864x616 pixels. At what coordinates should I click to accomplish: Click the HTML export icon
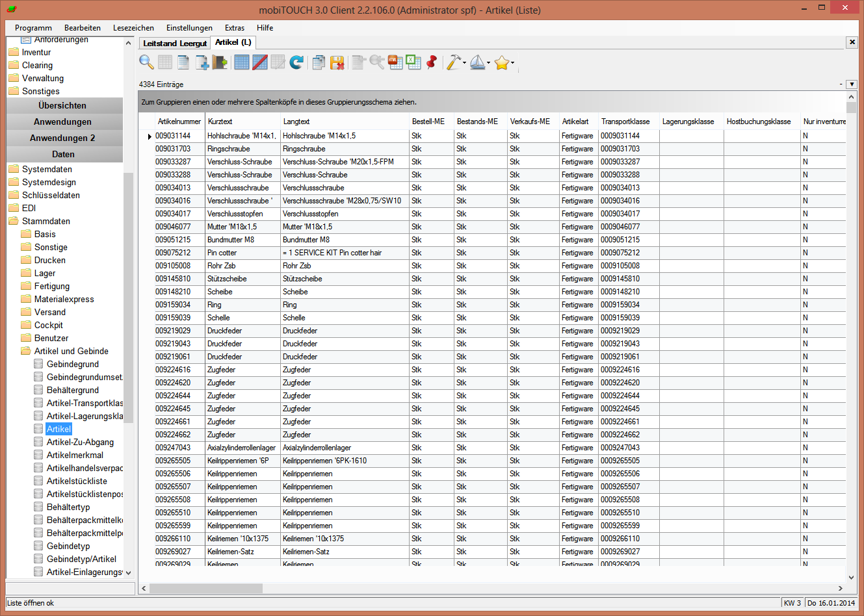pyautogui.click(x=395, y=62)
